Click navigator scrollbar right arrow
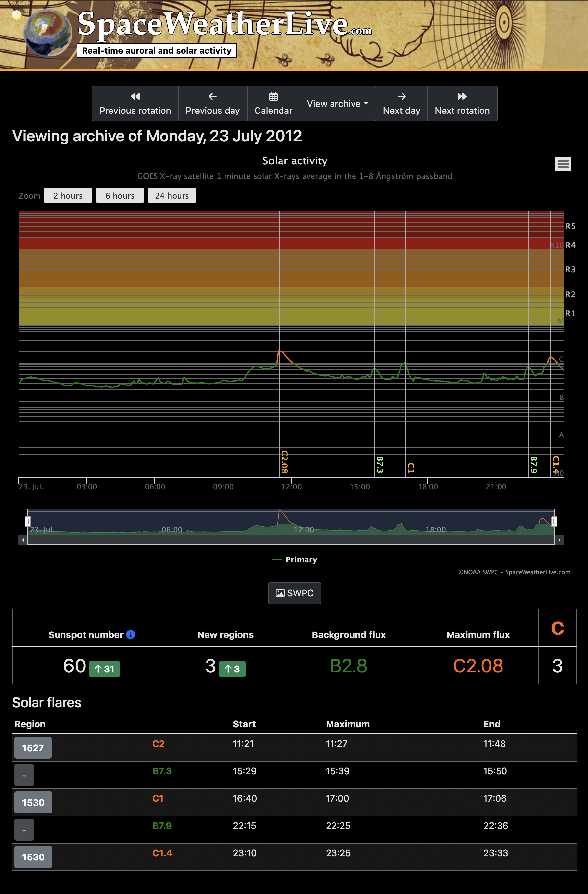This screenshot has width=588, height=894. click(559, 540)
